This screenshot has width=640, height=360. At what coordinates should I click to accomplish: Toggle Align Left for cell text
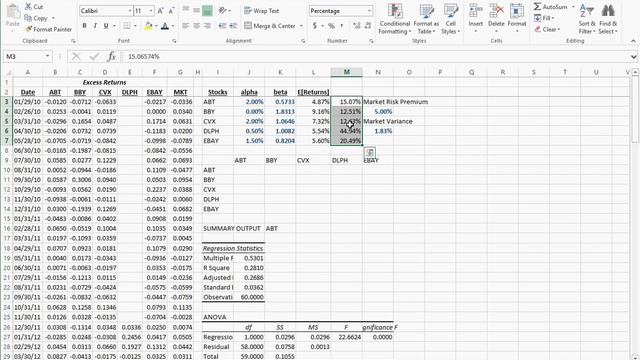point(185,26)
